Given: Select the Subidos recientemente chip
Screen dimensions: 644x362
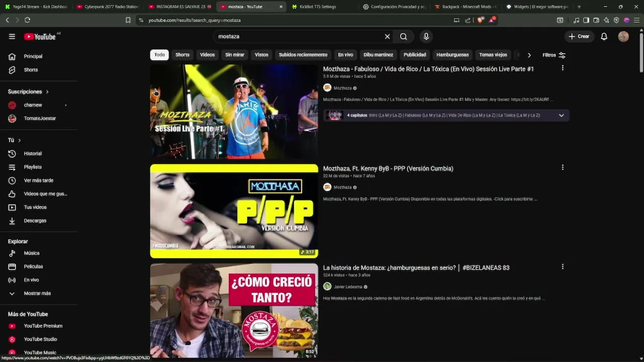Looking at the screenshot, I should pyautogui.click(x=303, y=55).
